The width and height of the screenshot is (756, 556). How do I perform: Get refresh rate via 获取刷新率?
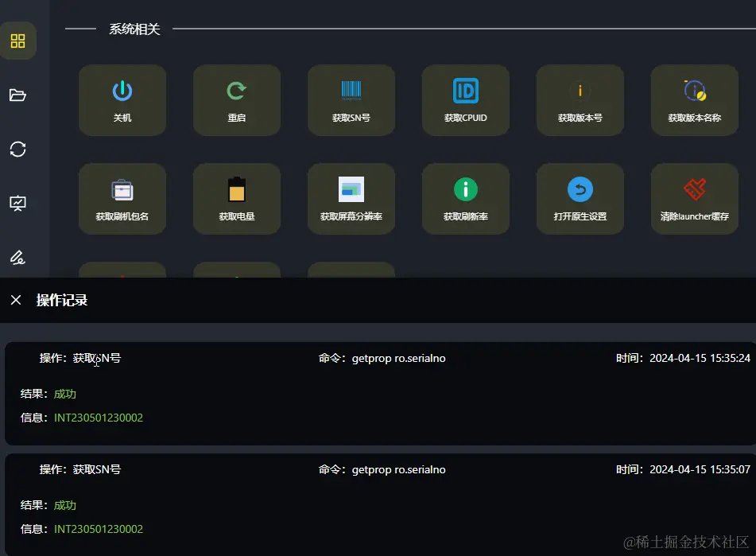466,199
